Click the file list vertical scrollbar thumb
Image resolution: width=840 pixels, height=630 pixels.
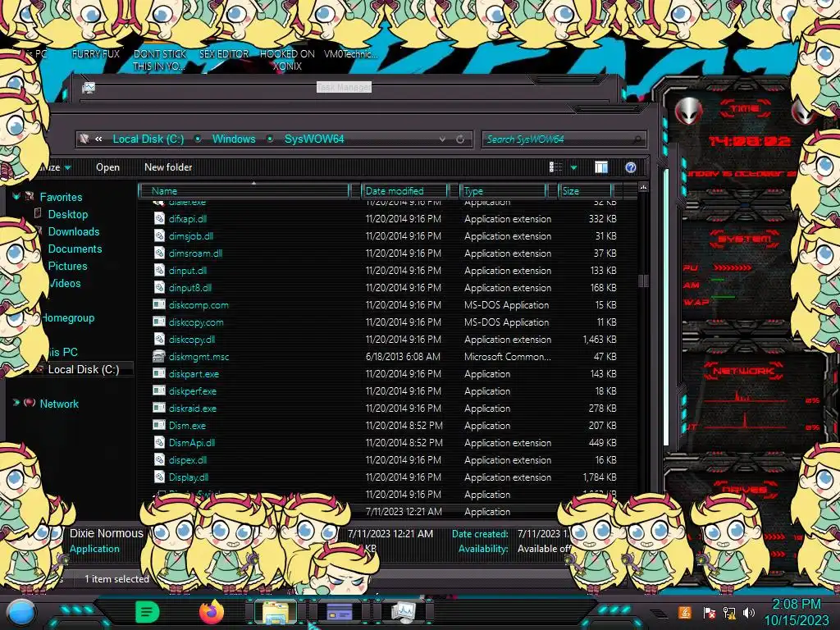(643, 281)
